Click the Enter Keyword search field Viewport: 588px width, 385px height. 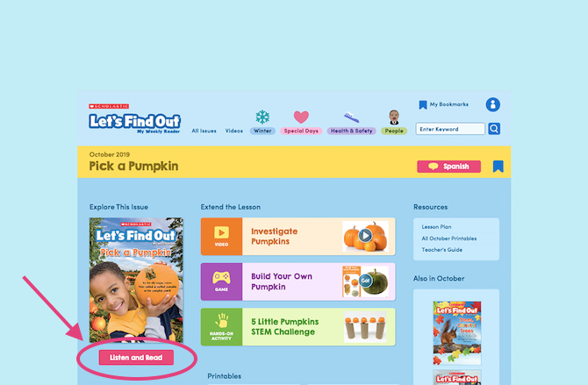pyautogui.click(x=450, y=129)
